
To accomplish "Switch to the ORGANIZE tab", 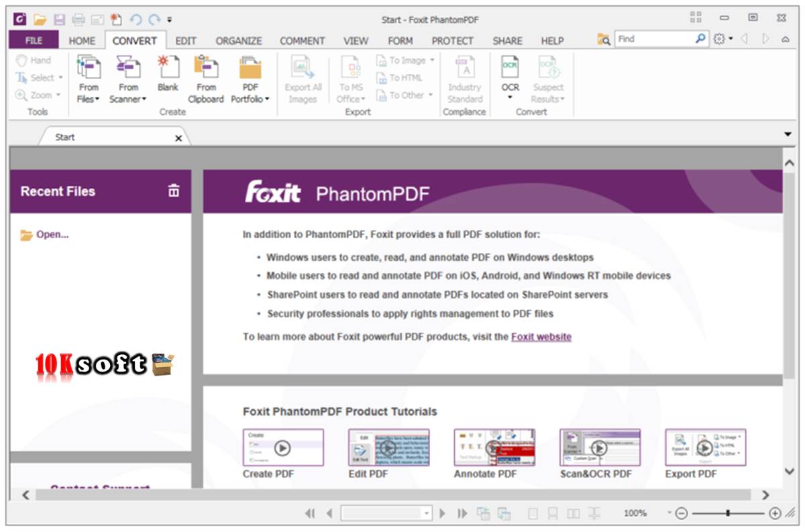I will coord(239,40).
